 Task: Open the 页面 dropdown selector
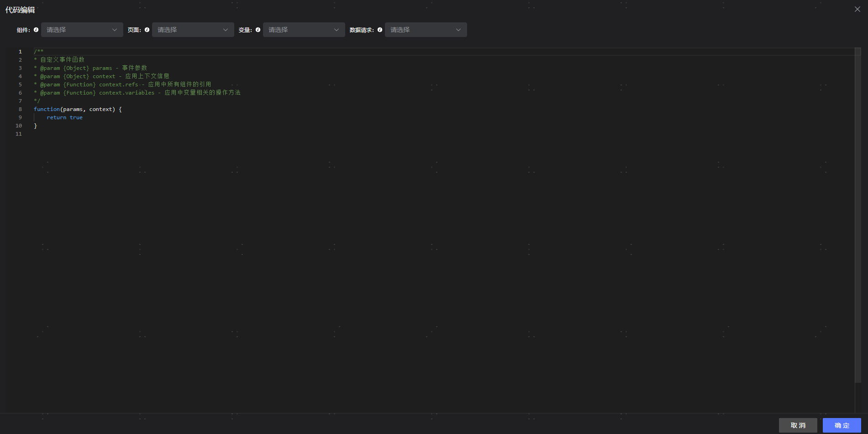(193, 30)
